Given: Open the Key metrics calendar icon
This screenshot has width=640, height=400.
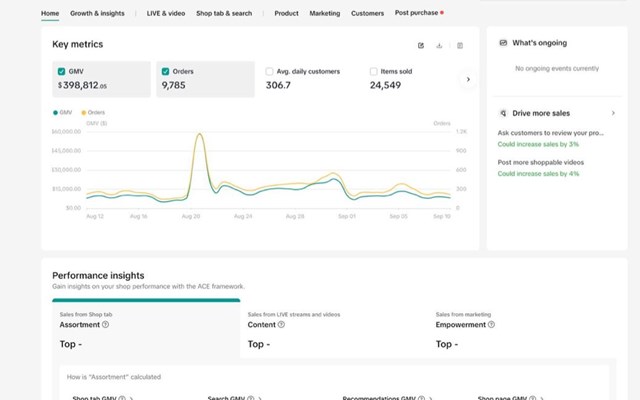Looking at the screenshot, I should coord(460,45).
